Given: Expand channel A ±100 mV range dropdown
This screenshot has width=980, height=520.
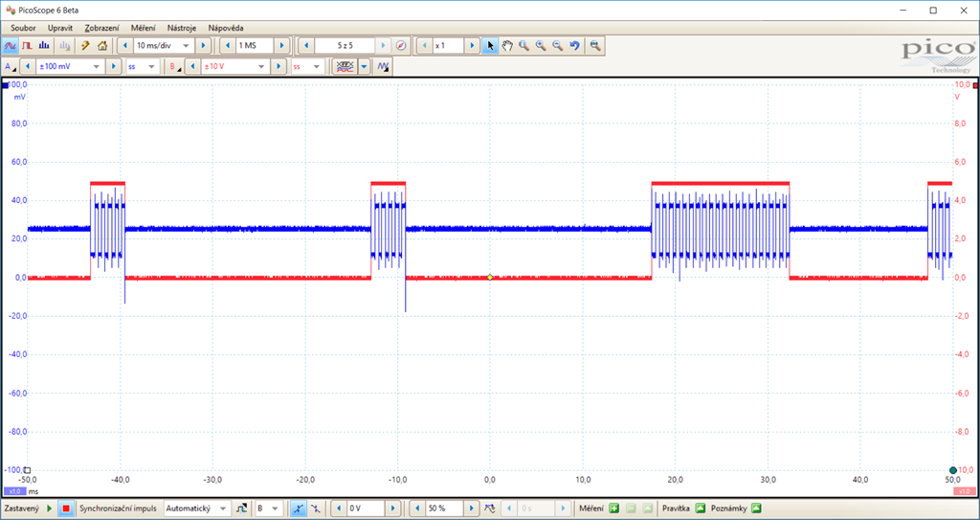Looking at the screenshot, I should point(95,67).
